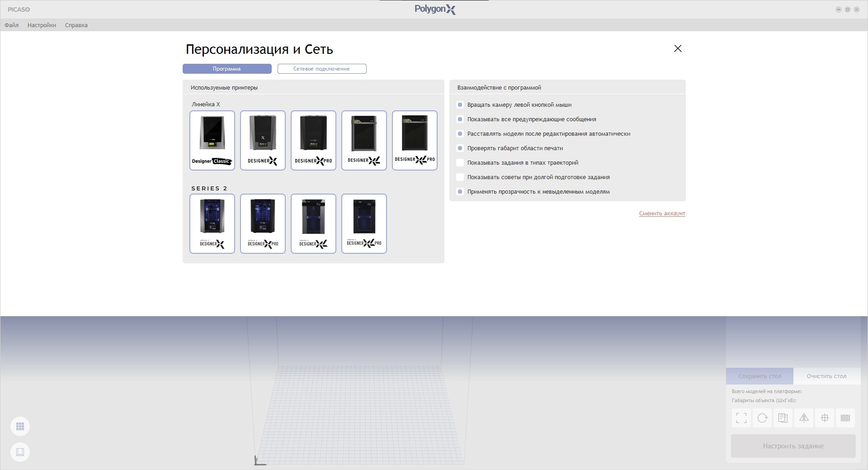Select Series 2 Designer X printer
This screenshot has height=470, width=868.
click(212, 223)
